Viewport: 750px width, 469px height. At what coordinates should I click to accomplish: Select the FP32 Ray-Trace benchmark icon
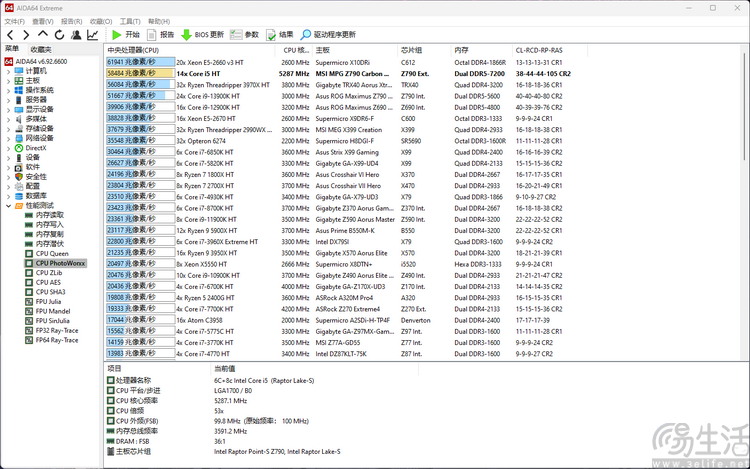coord(29,330)
